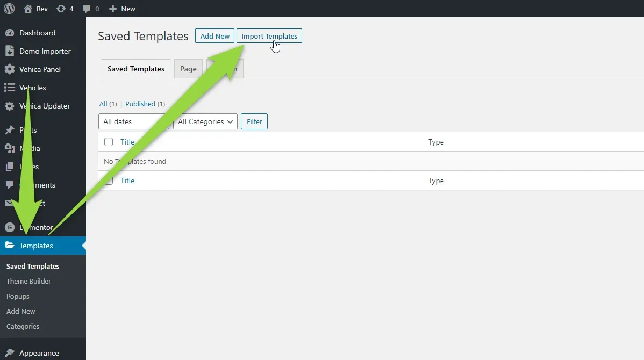Click the Media icon in sidebar
The image size is (644, 360).
tap(10, 148)
